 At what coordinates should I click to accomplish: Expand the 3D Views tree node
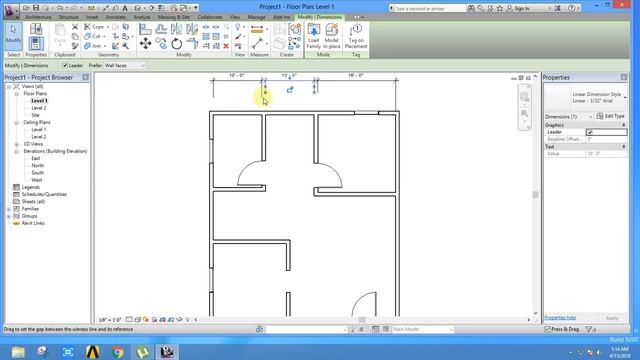coord(17,144)
